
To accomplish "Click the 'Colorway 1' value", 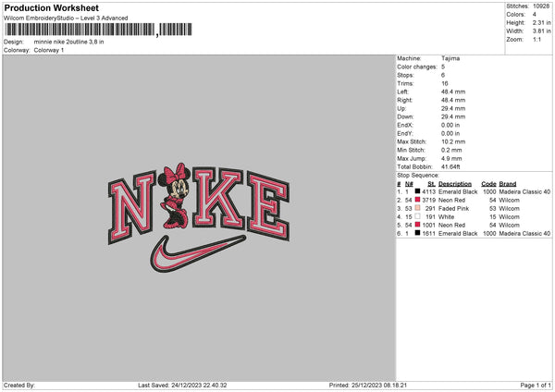I will [49, 50].
